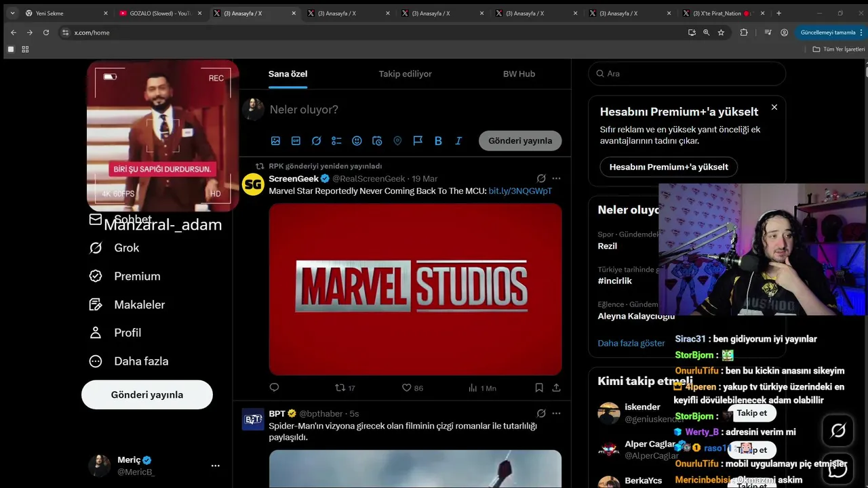Image resolution: width=868 pixels, height=488 pixels.
Task: Open BPT profile name
Action: 277,413
